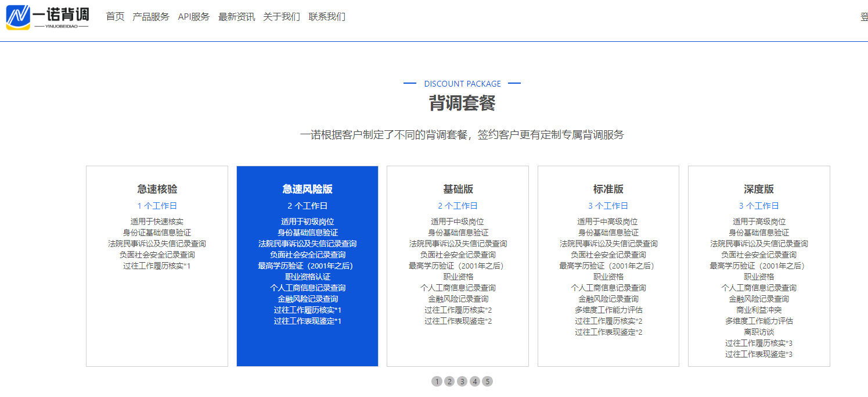Go to carousel page 2
868x397 pixels.
coord(449,381)
